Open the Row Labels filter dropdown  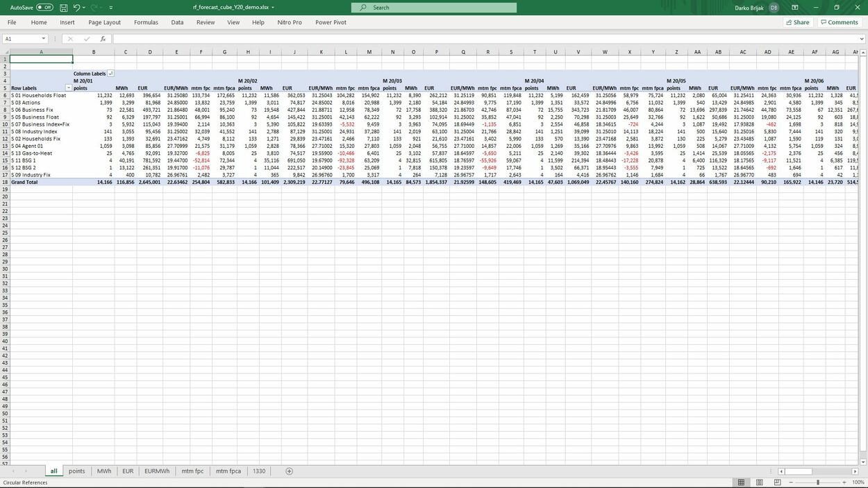pyautogui.click(x=68, y=88)
